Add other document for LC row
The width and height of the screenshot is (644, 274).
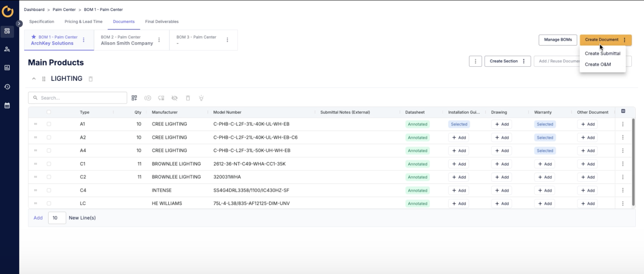point(588,204)
